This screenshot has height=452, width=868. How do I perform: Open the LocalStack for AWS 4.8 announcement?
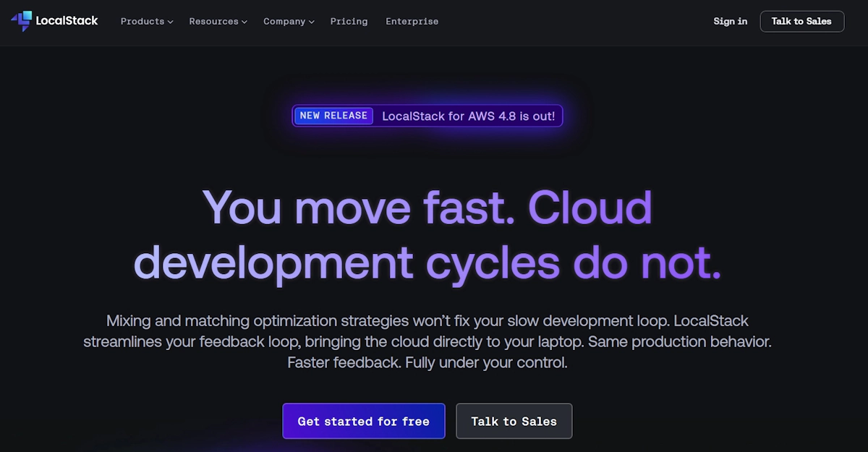point(469,116)
